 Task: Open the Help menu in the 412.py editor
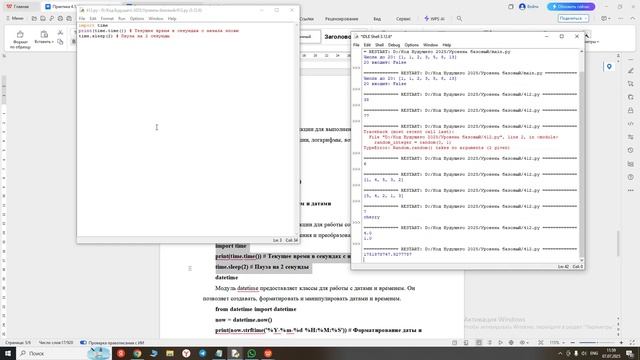pyautogui.click(x=172, y=19)
